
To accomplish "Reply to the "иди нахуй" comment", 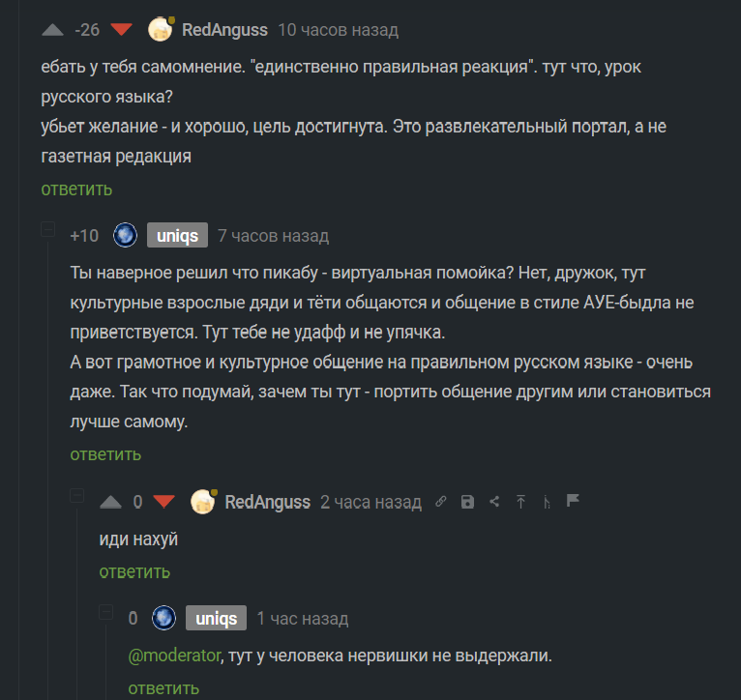I will (x=134, y=572).
